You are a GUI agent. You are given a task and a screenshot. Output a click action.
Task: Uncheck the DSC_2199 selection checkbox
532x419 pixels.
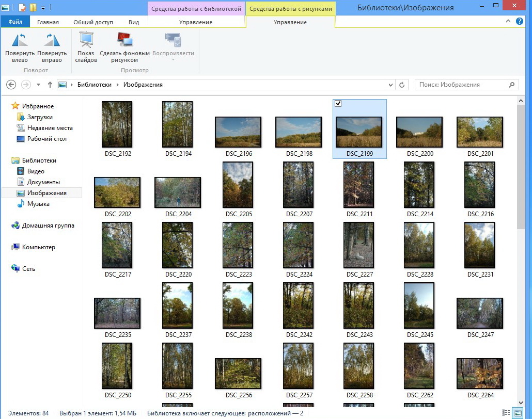pyautogui.click(x=338, y=104)
